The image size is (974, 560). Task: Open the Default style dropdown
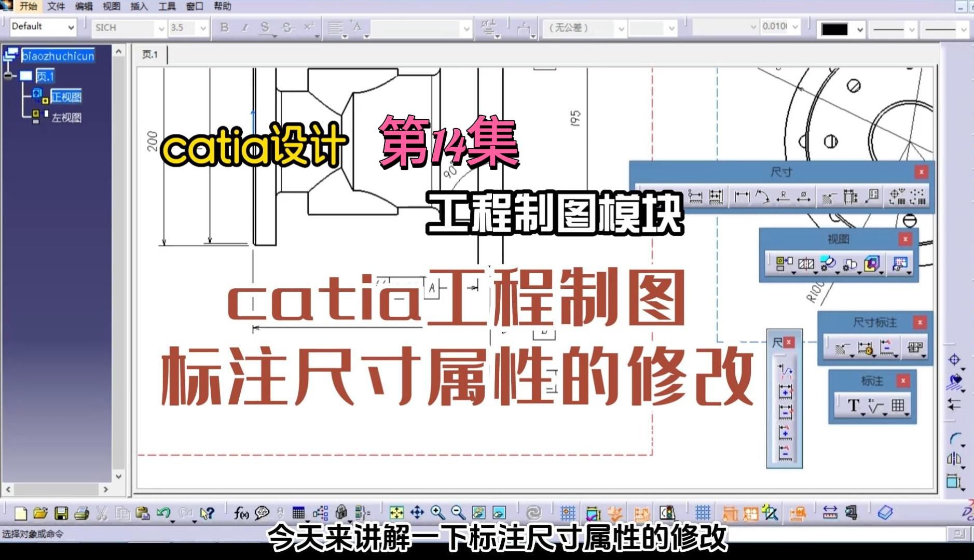71,27
